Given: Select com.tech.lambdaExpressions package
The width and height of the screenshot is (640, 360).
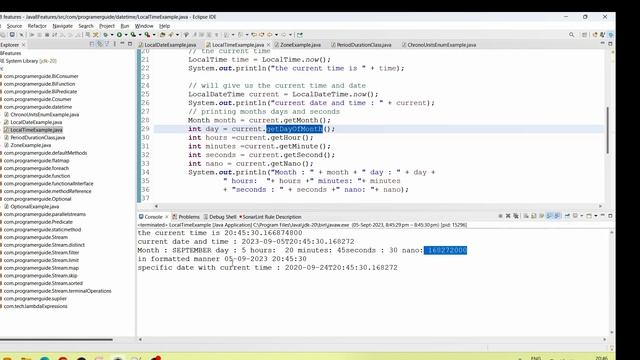Looking at the screenshot, I should [x=35, y=306].
